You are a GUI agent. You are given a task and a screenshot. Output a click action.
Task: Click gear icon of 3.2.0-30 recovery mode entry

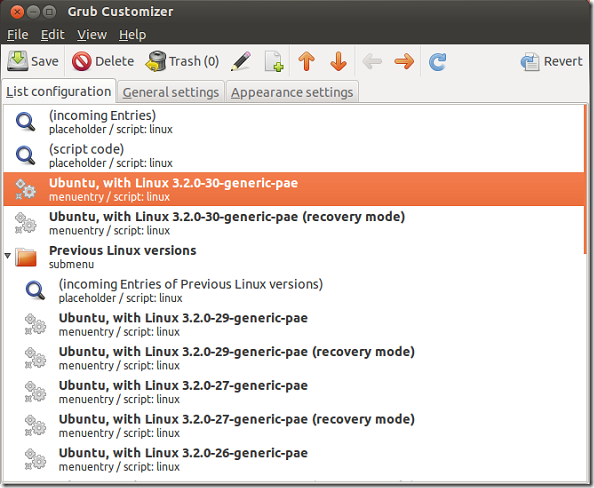(x=25, y=223)
